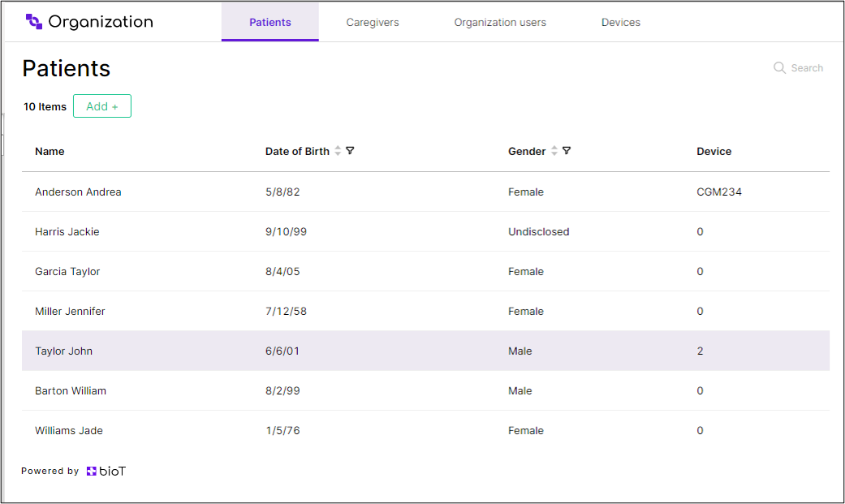Focus the Search input field
The image size is (845, 504).
[x=807, y=68]
